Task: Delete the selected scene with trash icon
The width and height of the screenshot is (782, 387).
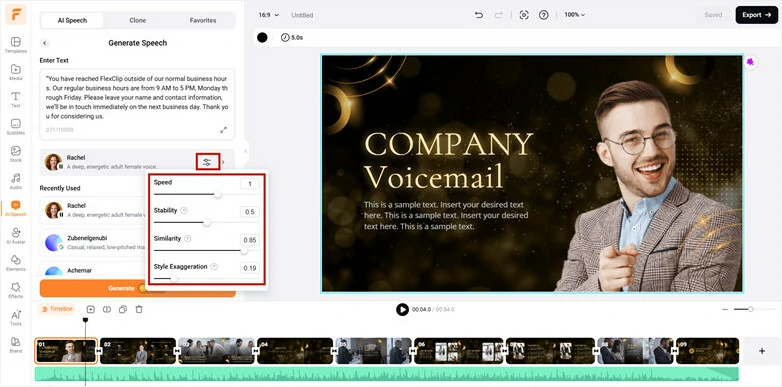Action: click(x=139, y=309)
